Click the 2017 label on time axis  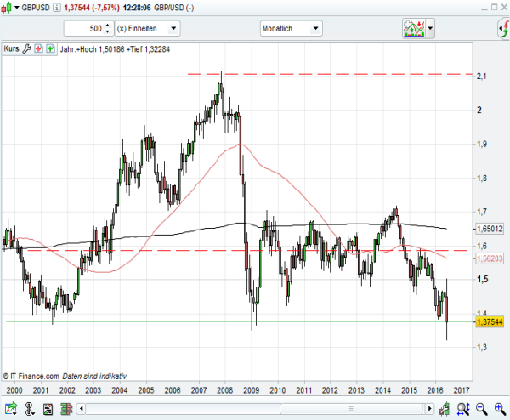(x=462, y=390)
